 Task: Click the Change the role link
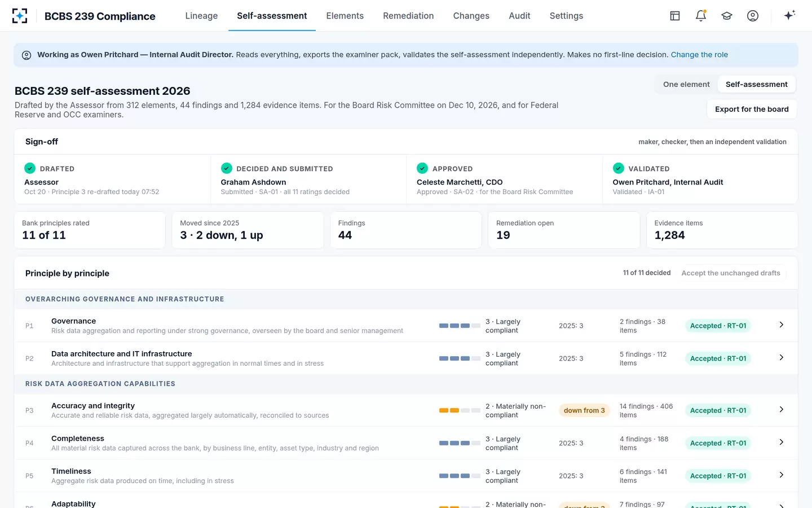point(699,55)
